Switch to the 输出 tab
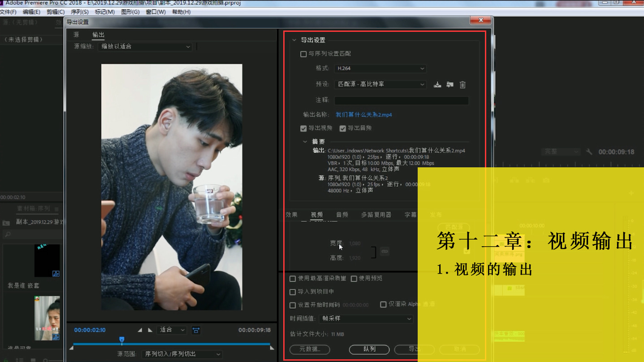Image resolution: width=644 pixels, height=362 pixels. pyautogui.click(x=98, y=35)
